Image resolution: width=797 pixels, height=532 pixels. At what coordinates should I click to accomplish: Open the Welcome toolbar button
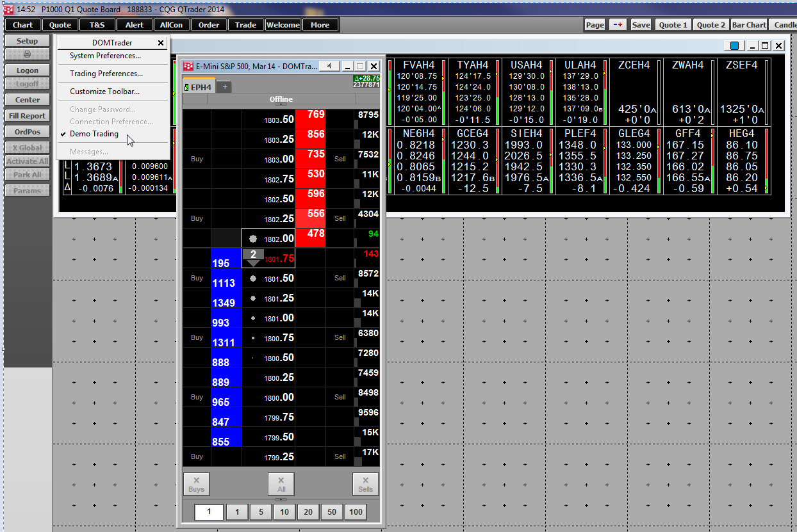tap(283, 25)
